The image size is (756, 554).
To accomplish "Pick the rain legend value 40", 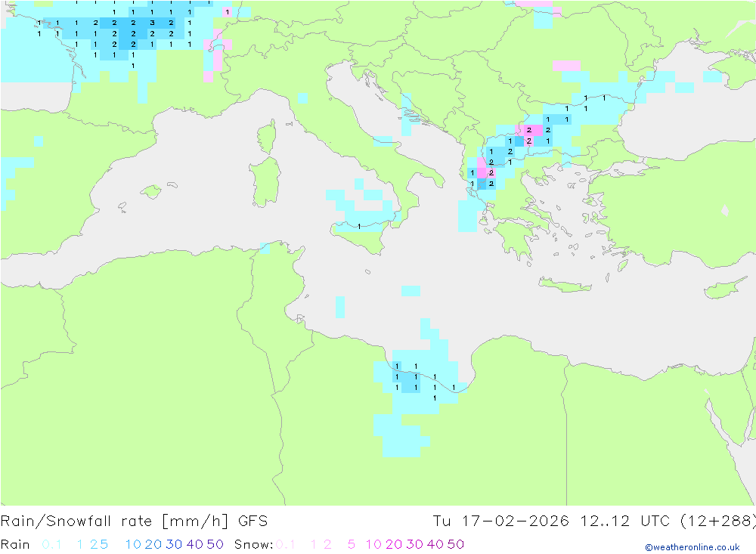I will point(195,544).
